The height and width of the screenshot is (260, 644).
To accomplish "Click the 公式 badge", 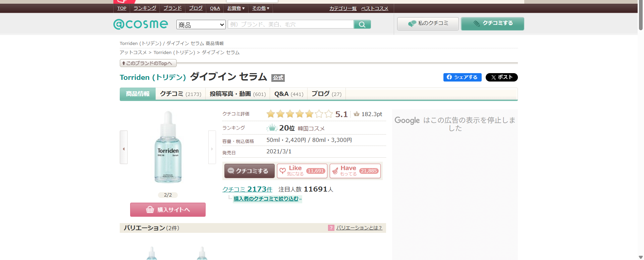I will click(278, 78).
